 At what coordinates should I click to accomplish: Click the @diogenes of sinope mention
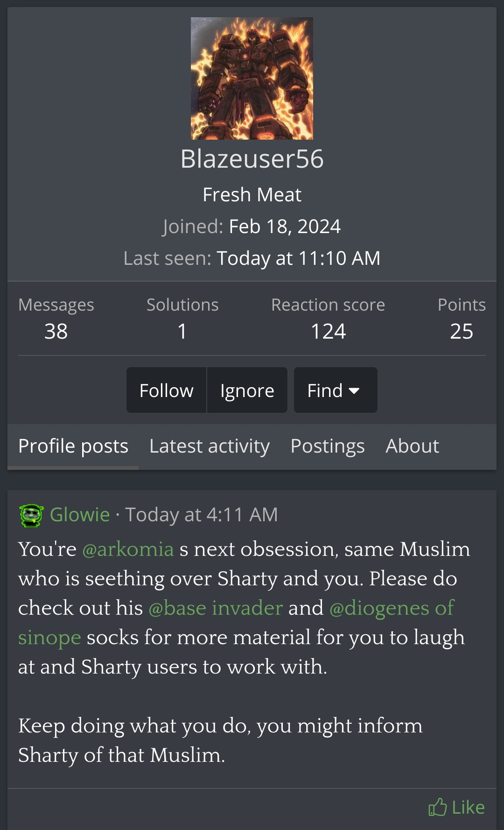point(391,608)
